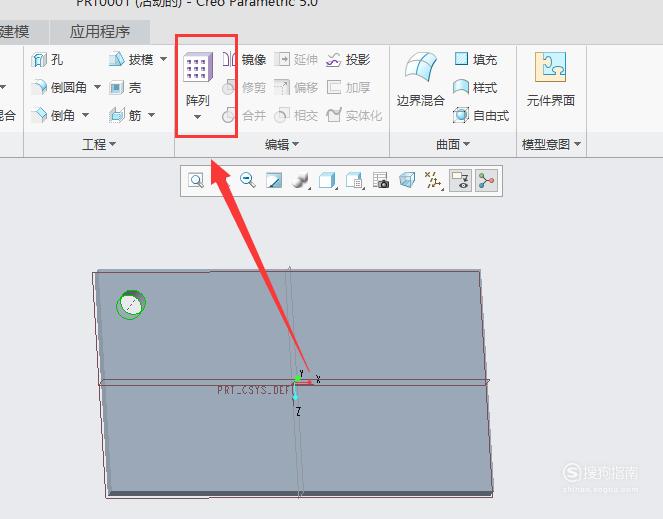The image size is (663, 519).
Task: Expand the Rib (筋) dropdown arrow
Action: 151,115
